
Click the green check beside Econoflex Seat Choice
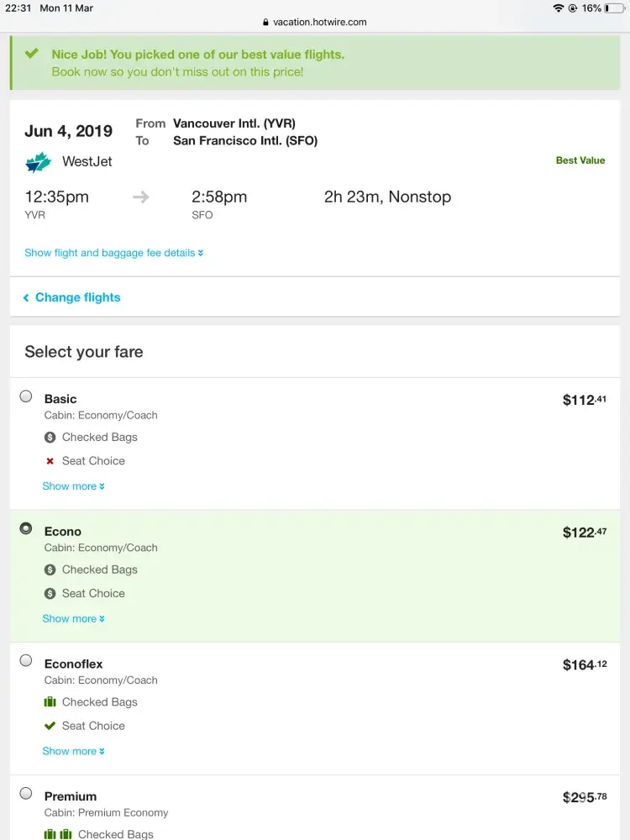(x=50, y=726)
